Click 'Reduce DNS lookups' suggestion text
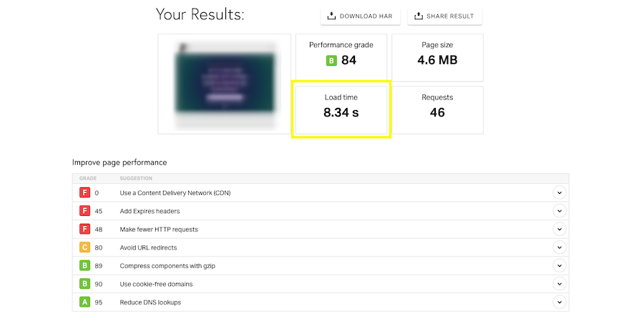Viewport: 644px width, 326px height. [x=150, y=302]
